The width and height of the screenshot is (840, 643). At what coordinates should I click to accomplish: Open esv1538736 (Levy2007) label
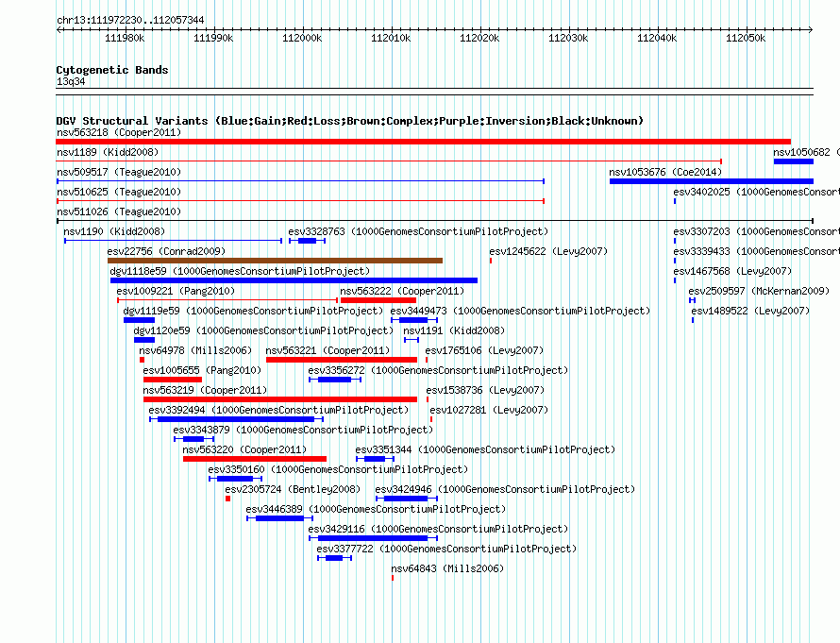485,390
